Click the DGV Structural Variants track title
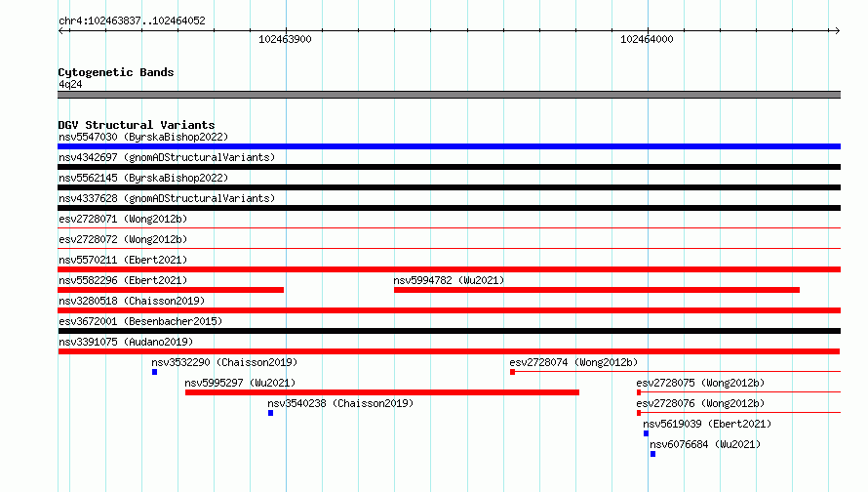This screenshot has width=868, height=492. click(x=137, y=125)
